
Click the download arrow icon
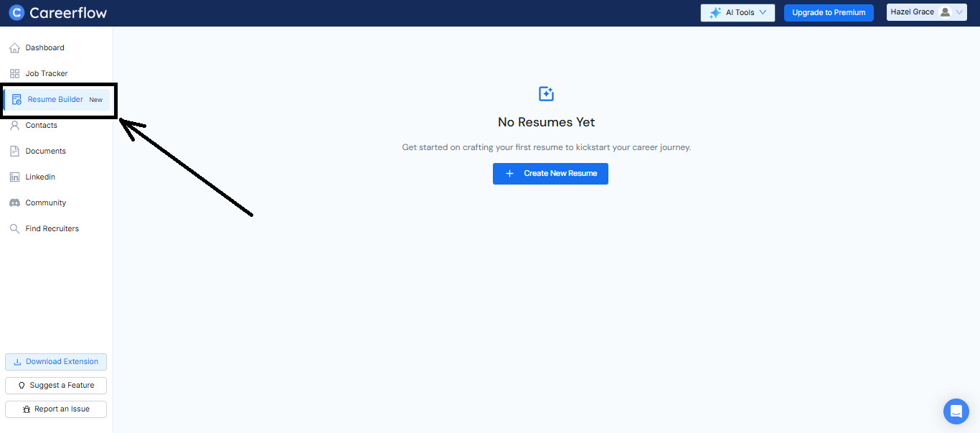pyautogui.click(x=17, y=362)
